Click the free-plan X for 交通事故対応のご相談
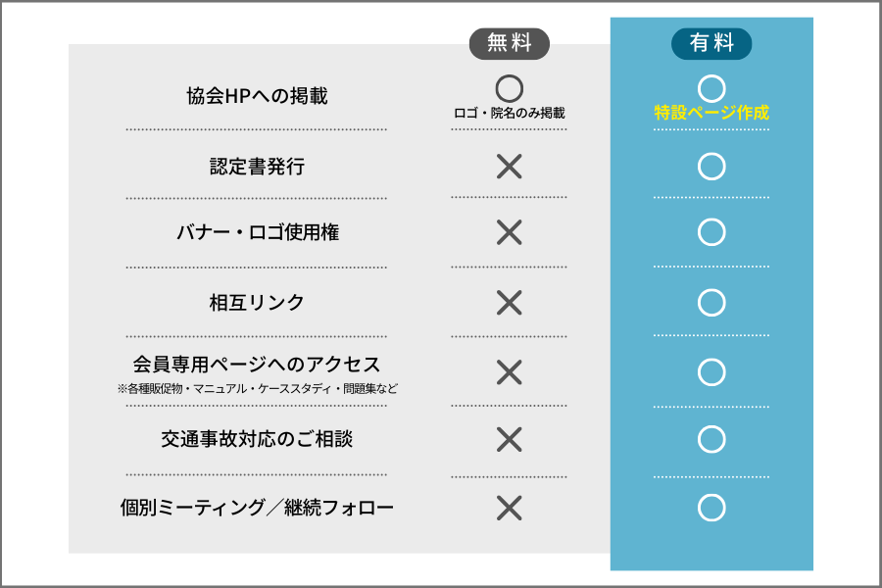The height and width of the screenshot is (588, 882). 509,439
